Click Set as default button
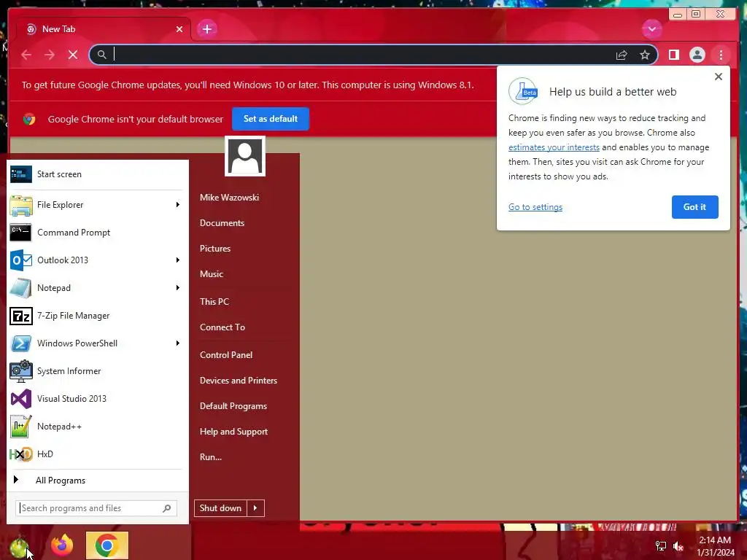Screen dimensions: 747x560 click(270, 119)
